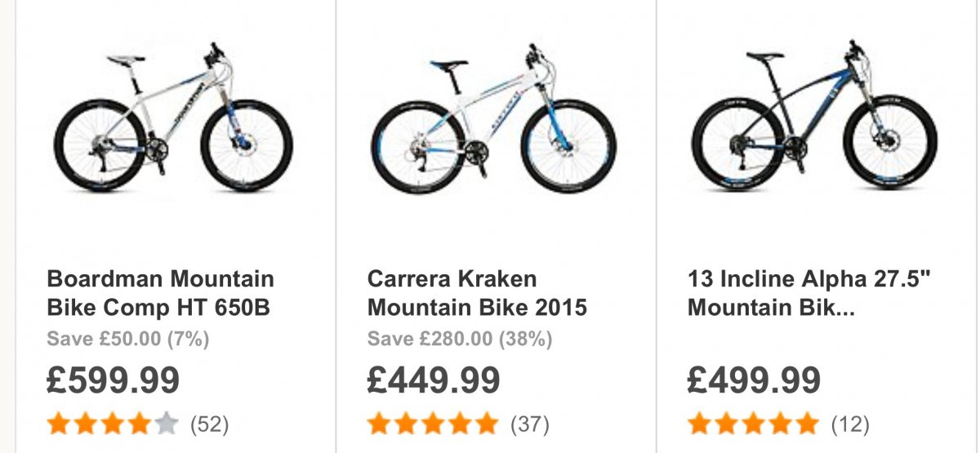Open Carrera Kraken Mountain Bike 2015 title
Viewport: 980px width, 453px height.
pyautogui.click(x=477, y=294)
